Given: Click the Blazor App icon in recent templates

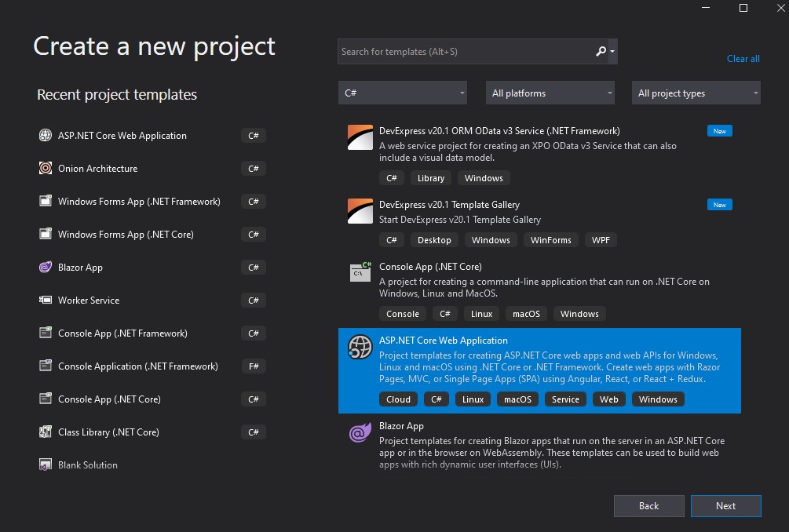Looking at the screenshot, I should (x=46, y=268).
